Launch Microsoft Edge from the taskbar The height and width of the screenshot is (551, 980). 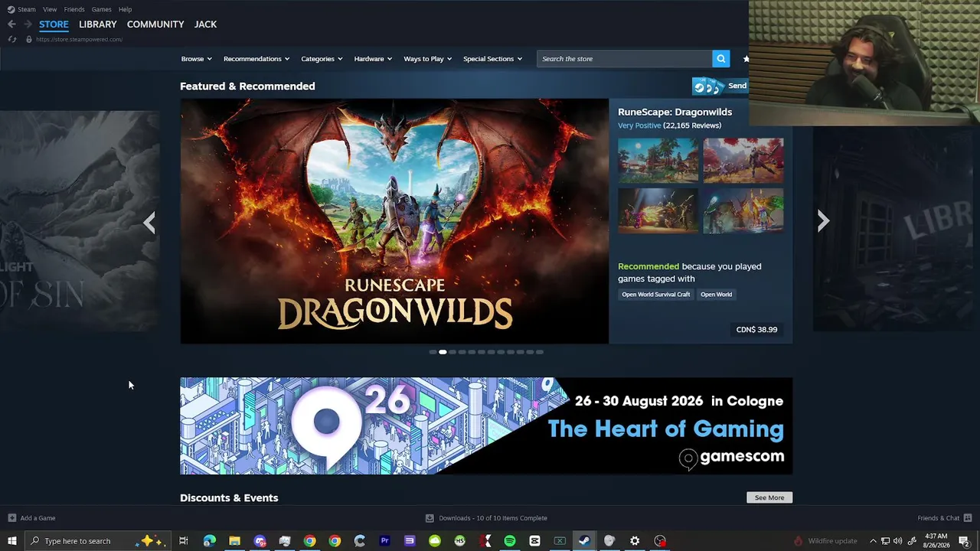[209, 541]
